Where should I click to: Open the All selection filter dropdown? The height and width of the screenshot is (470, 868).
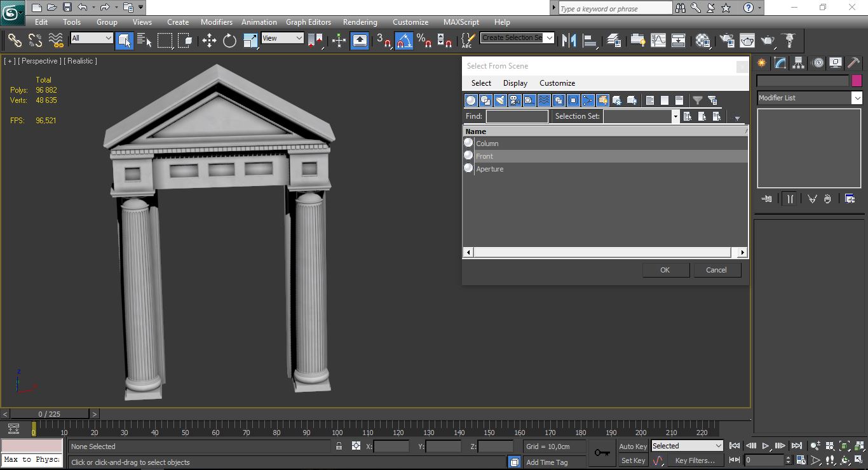(x=92, y=38)
